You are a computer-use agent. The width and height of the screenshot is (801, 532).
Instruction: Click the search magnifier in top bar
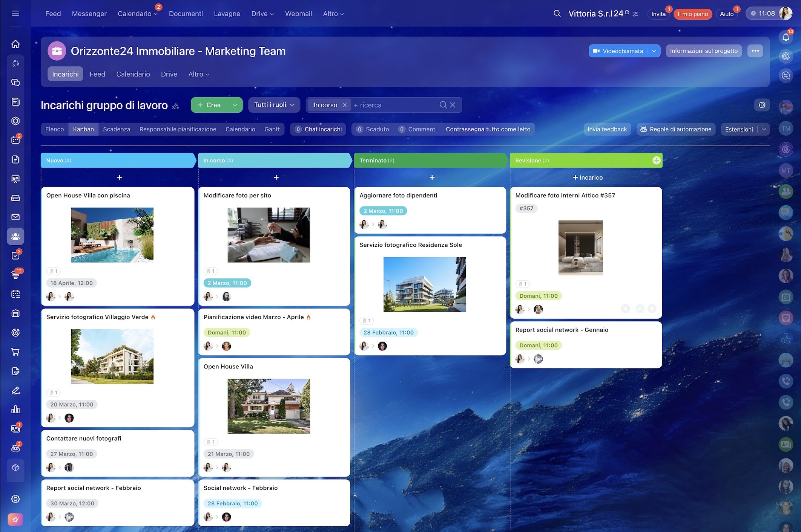[x=557, y=14]
